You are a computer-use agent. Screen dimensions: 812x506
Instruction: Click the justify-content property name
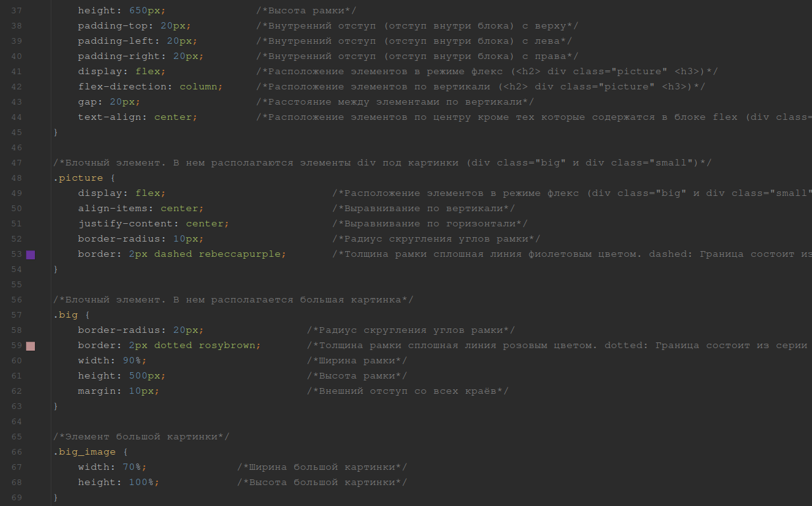[x=128, y=224]
